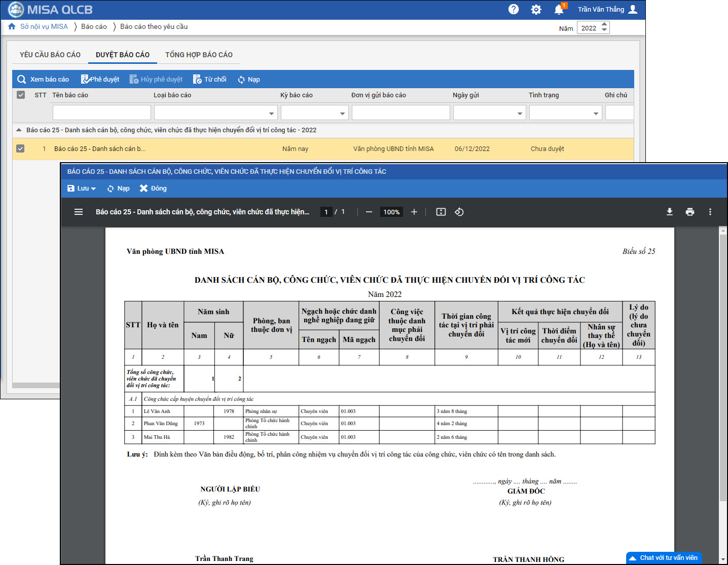The image size is (728, 565).
Task: Open the notifications bell
Action: coord(559,9)
